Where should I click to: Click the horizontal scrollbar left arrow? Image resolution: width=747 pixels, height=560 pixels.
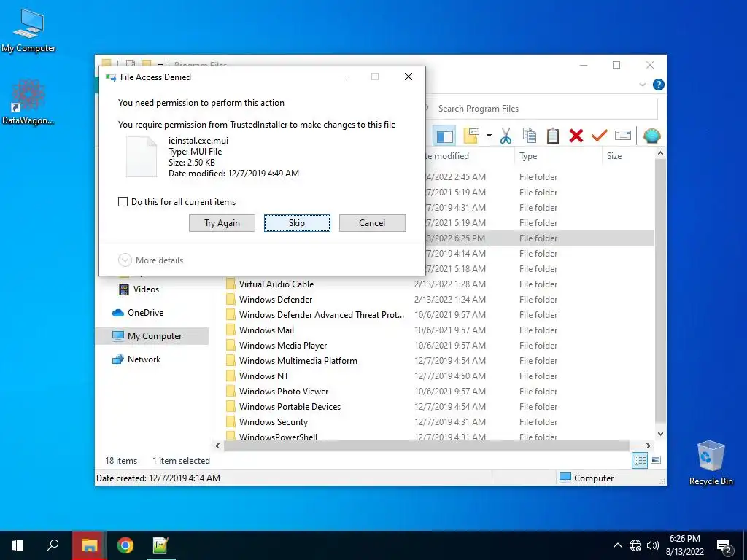click(x=217, y=446)
